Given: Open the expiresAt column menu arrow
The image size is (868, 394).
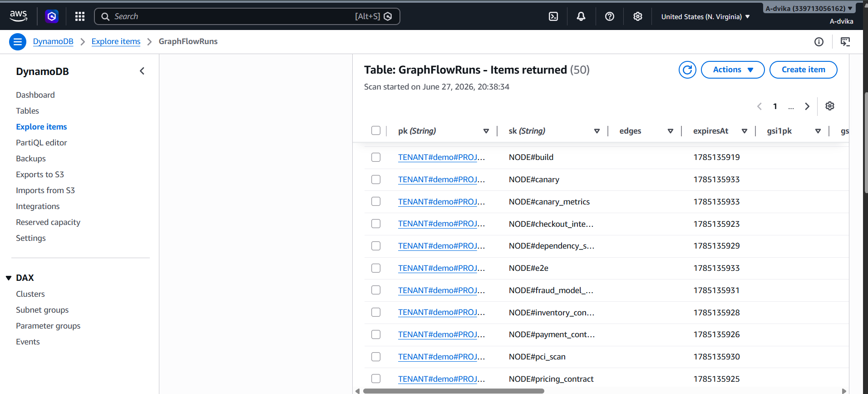Looking at the screenshot, I should [x=745, y=131].
